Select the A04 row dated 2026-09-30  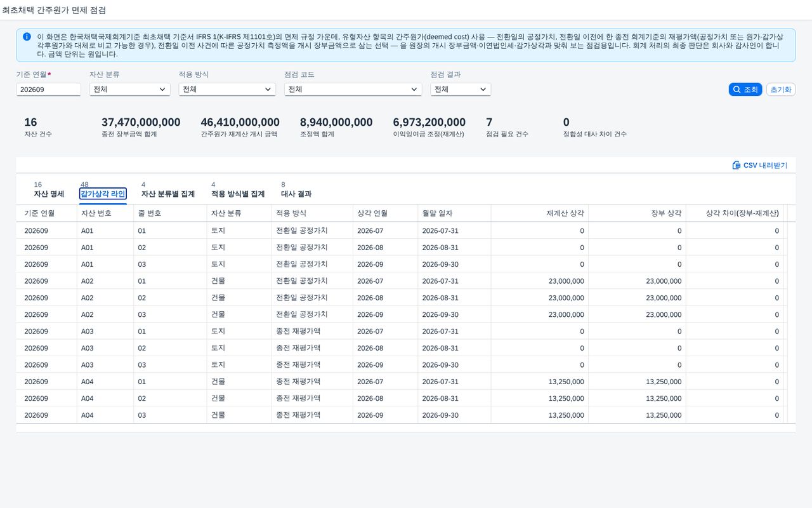coord(400,415)
